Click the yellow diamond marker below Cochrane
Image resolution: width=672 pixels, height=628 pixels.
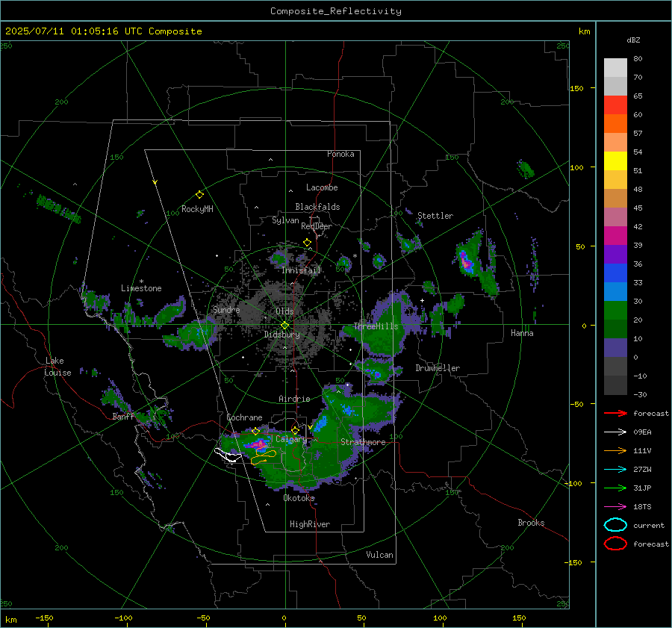pyautogui.click(x=255, y=431)
